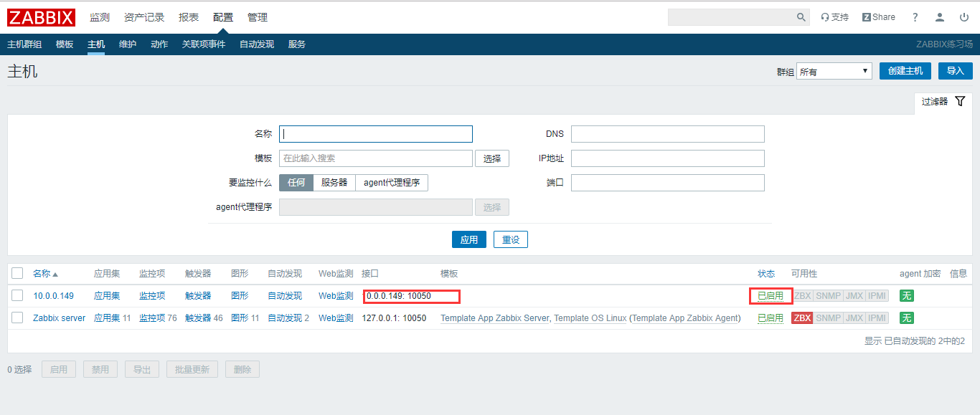
Task: Open the 管理 menu
Action: point(258,17)
